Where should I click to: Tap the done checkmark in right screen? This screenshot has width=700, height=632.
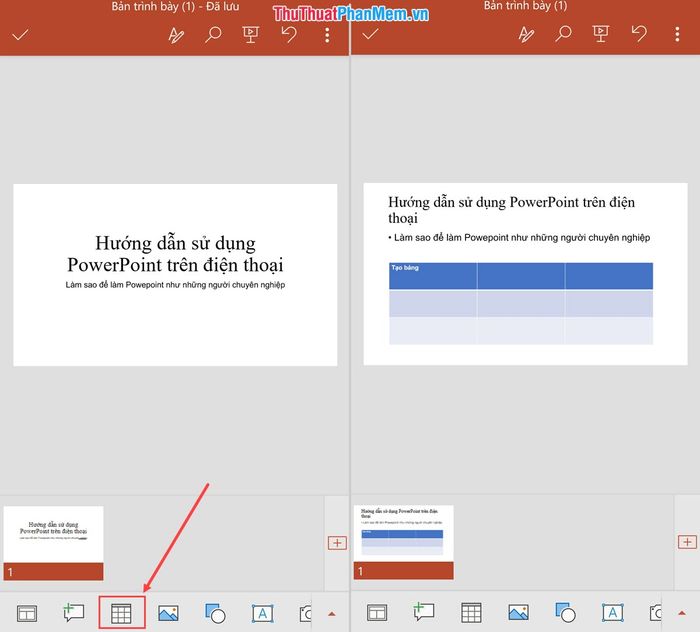(x=370, y=34)
